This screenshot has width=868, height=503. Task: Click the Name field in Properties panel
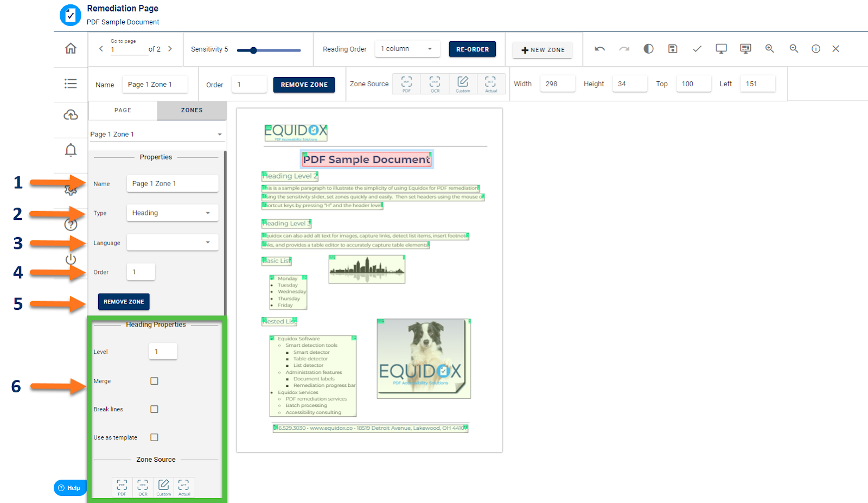pyautogui.click(x=173, y=183)
